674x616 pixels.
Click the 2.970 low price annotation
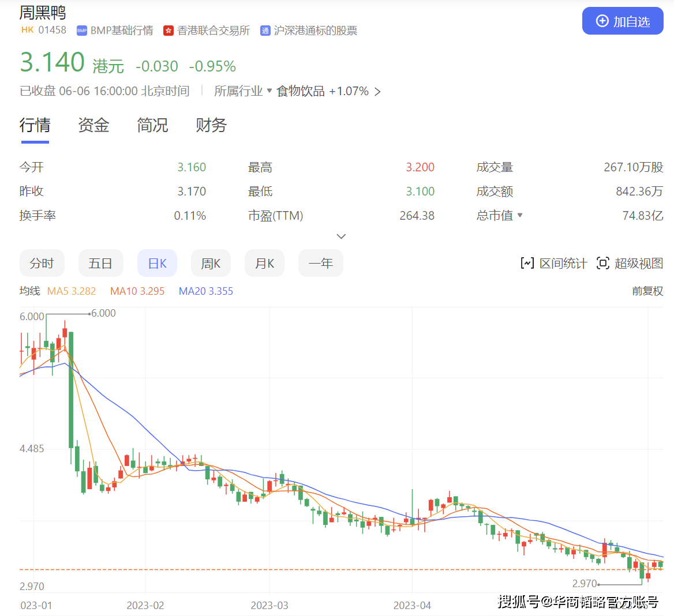point(585,583)
